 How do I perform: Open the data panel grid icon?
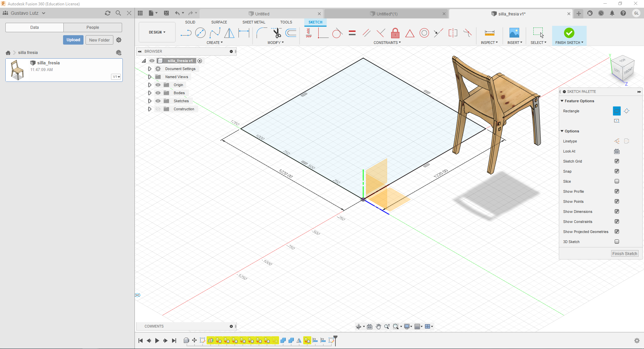(x=140, y=13)
